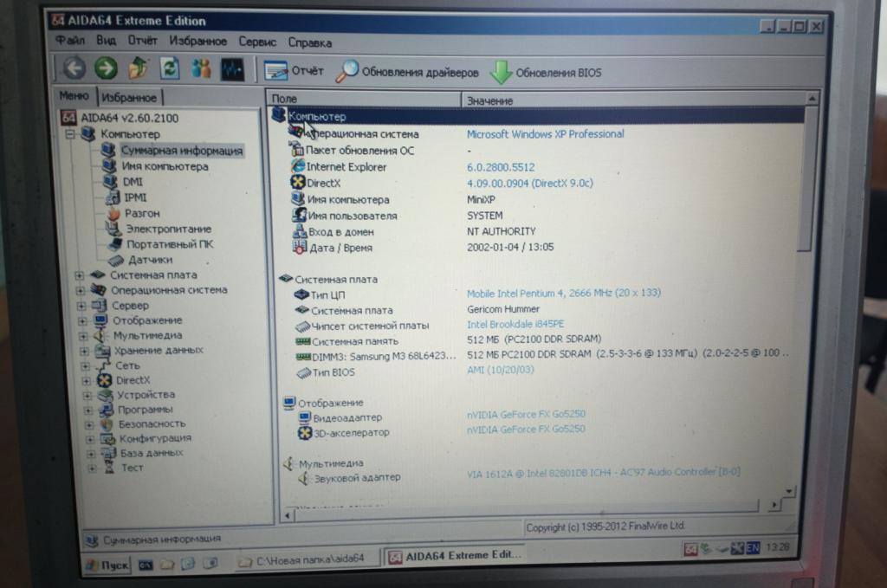The image size is (887, 588).
Task: Expand the Сеть tree node
Action: (86, 365)
